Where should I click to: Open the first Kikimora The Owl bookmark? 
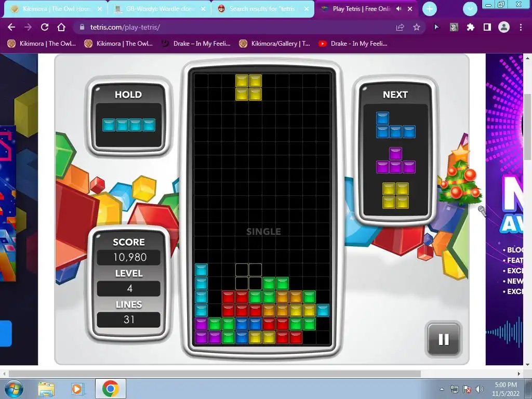42,44
